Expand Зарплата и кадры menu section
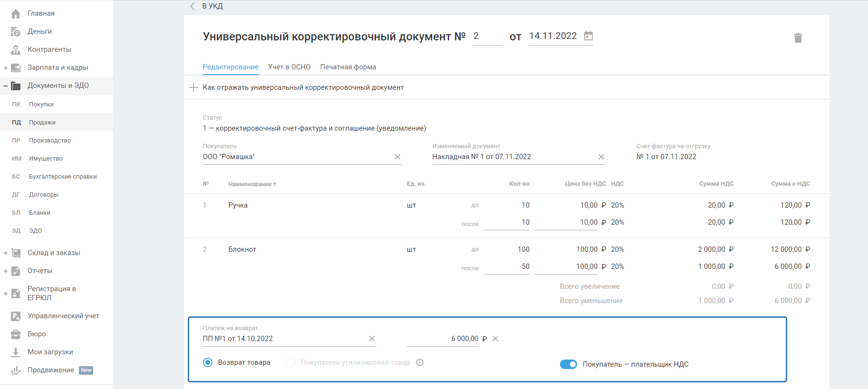The image size is (868, 389). click(x=6, y=68)
